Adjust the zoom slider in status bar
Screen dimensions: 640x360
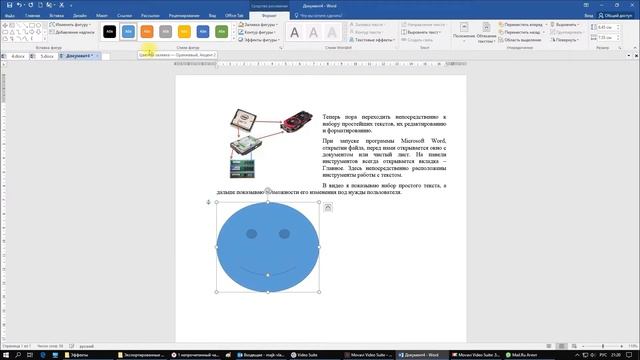tap(603, 346)
